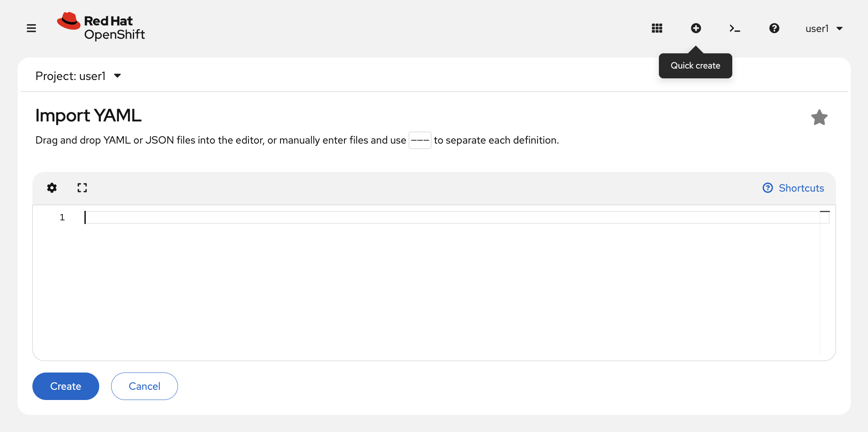868x432 pixels.
Task: Toggle the Quick create plus control
Action: coord(696,28)
